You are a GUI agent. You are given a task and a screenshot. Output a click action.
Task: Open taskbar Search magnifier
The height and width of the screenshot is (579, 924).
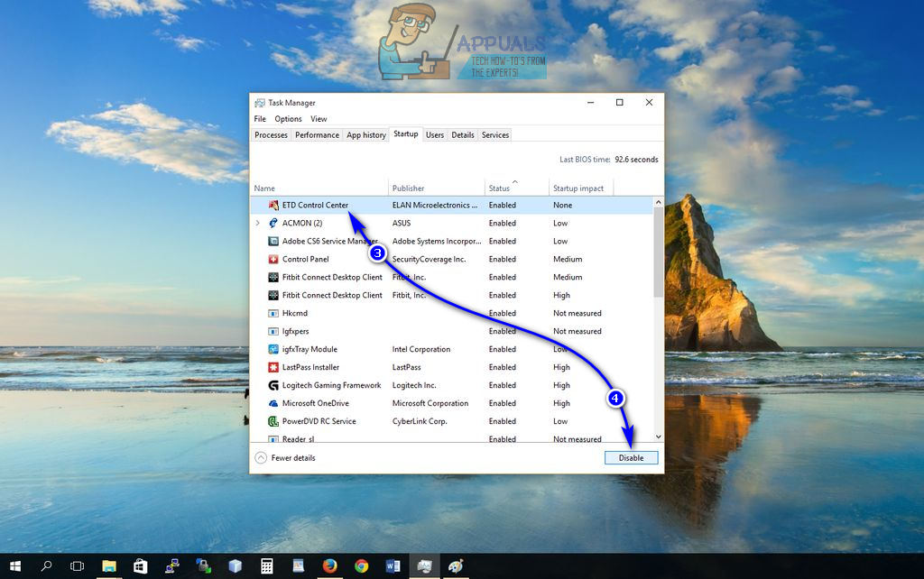tap(46, 566)
